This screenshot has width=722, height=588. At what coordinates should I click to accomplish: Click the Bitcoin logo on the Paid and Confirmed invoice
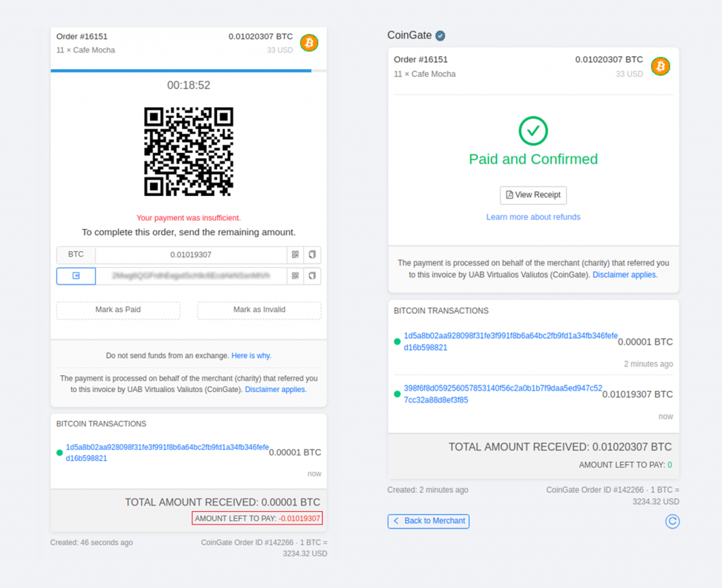click(660, 66)
